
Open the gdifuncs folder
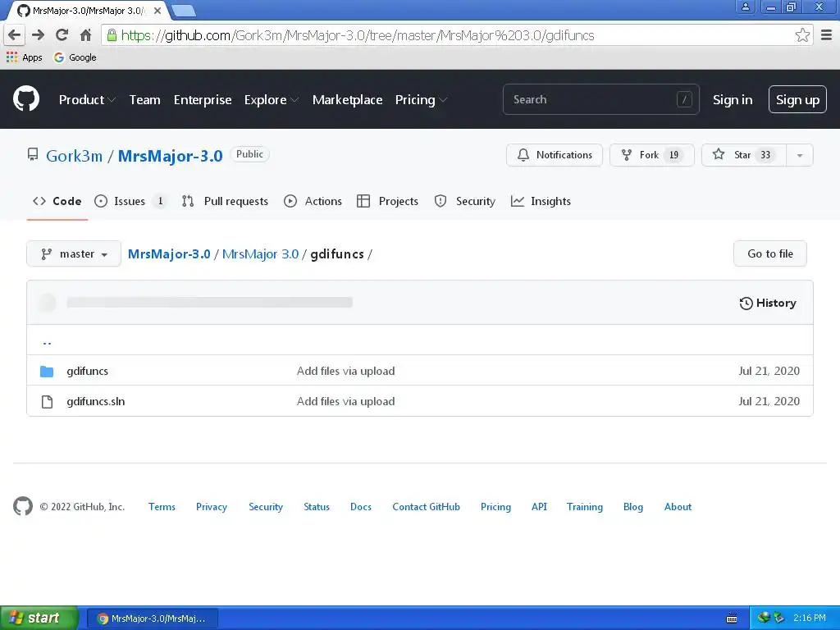coord(87,372)
